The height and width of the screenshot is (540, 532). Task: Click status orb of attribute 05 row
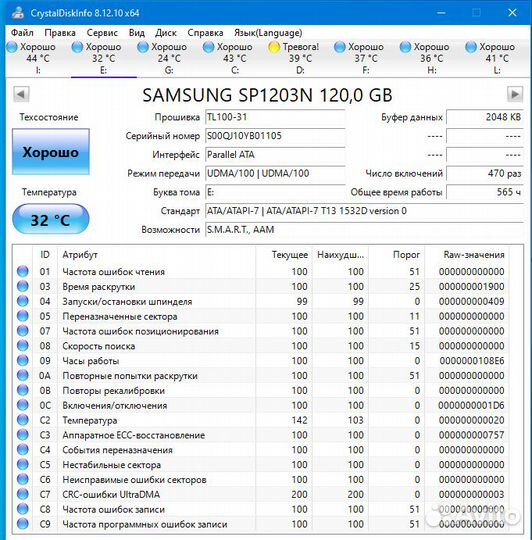click(x=23, y=316)
